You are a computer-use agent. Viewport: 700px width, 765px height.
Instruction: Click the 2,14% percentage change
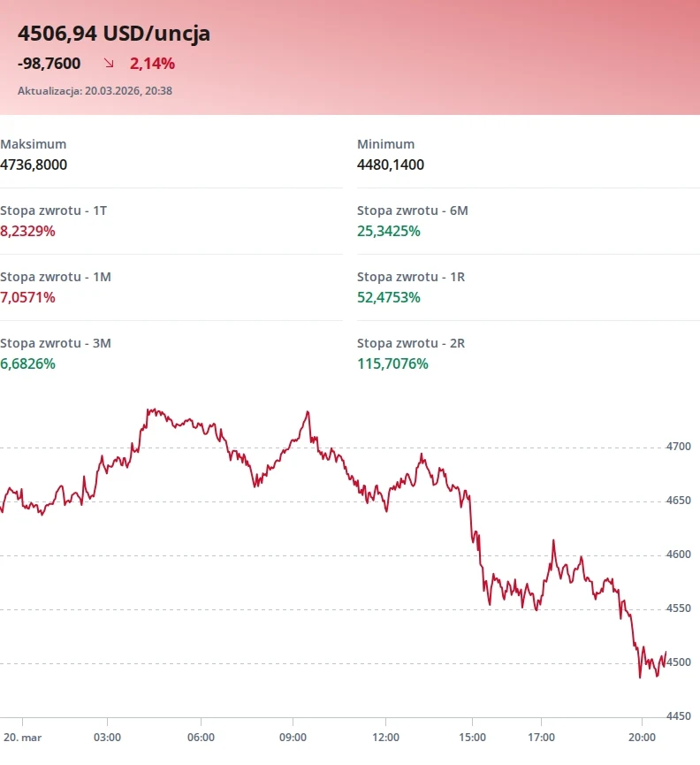pyautogui.click(x=152, y=63)
